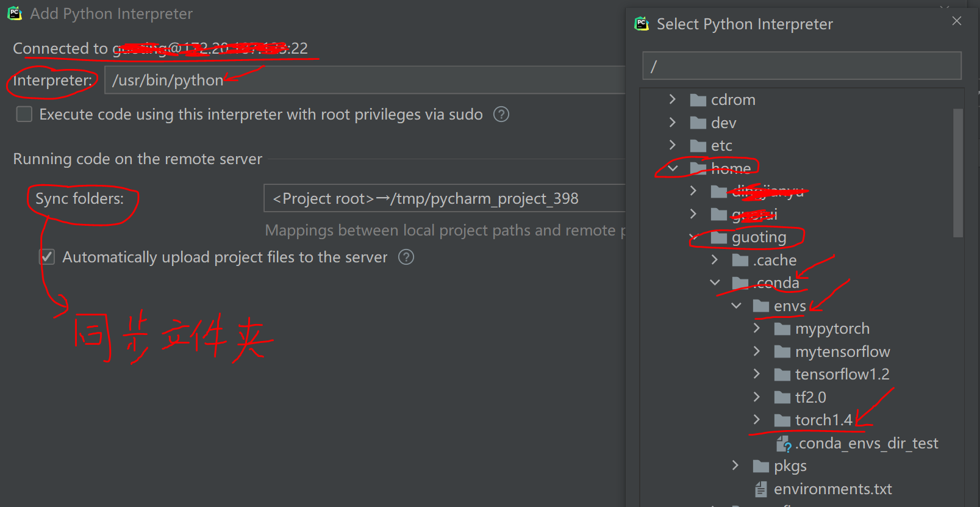Select the '.conda_envs_dir_test' file label
Screen dimensions: 980x507
pos(867,443)
